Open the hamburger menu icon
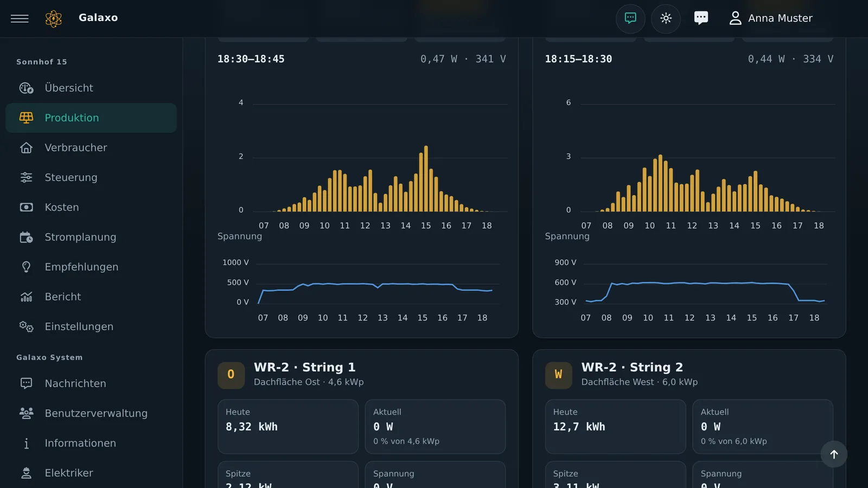 tap(20, 18)
